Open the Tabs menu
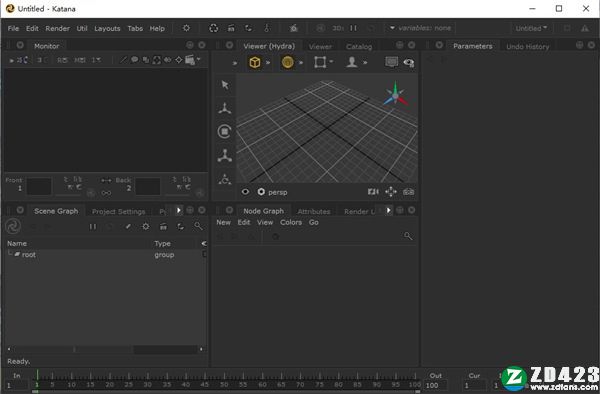 pos(135,28)
